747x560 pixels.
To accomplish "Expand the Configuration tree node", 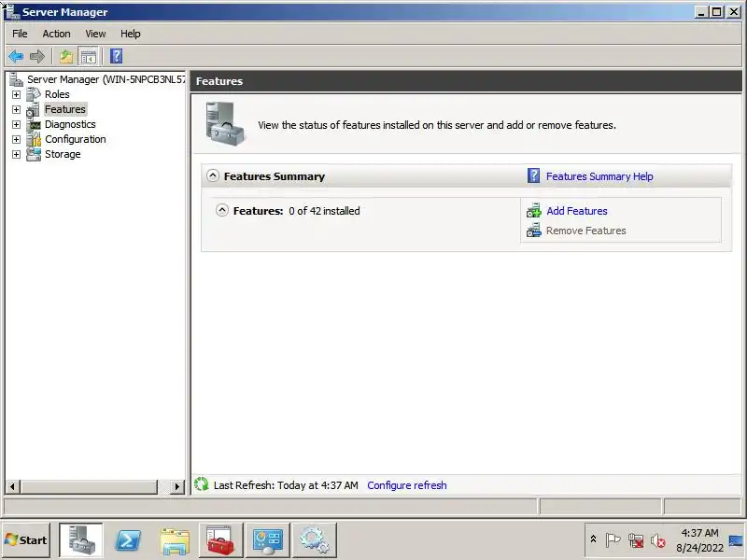I will click(x=16, y=139).
